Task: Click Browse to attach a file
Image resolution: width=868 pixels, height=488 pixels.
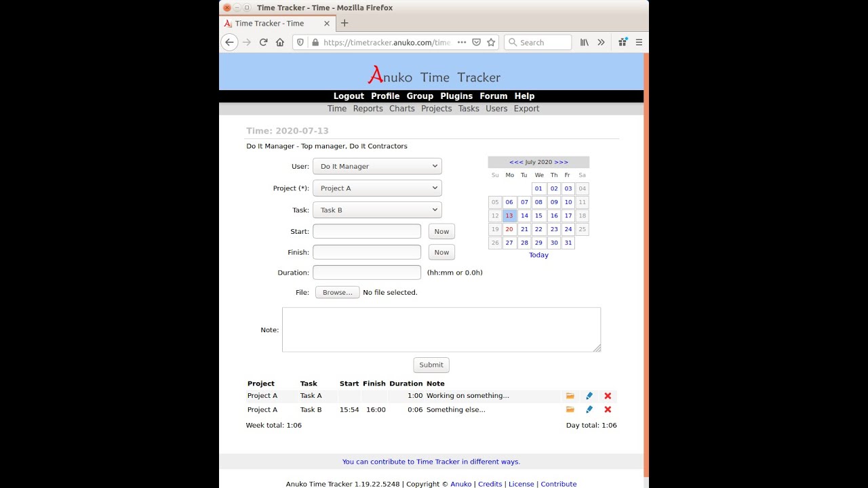Action: click(337, 292)
